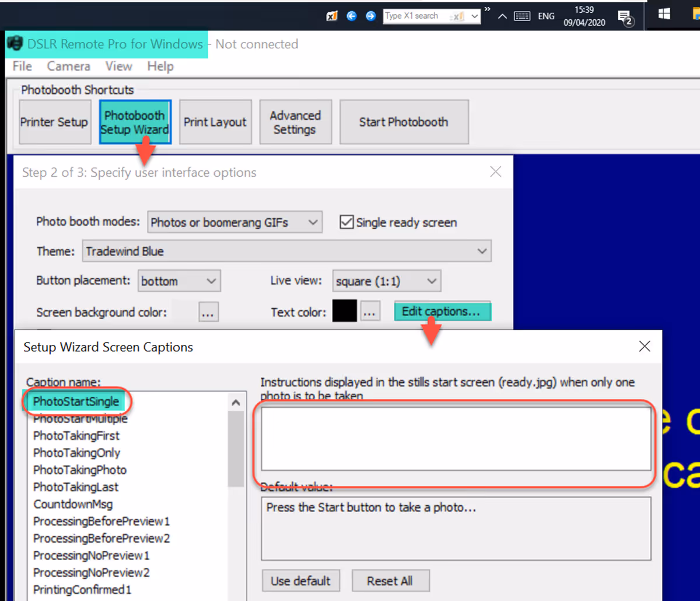Viewport: 700px width, 601px height.
Task: Open the Print Layout shortcut
Action: (x=215, y=122)
